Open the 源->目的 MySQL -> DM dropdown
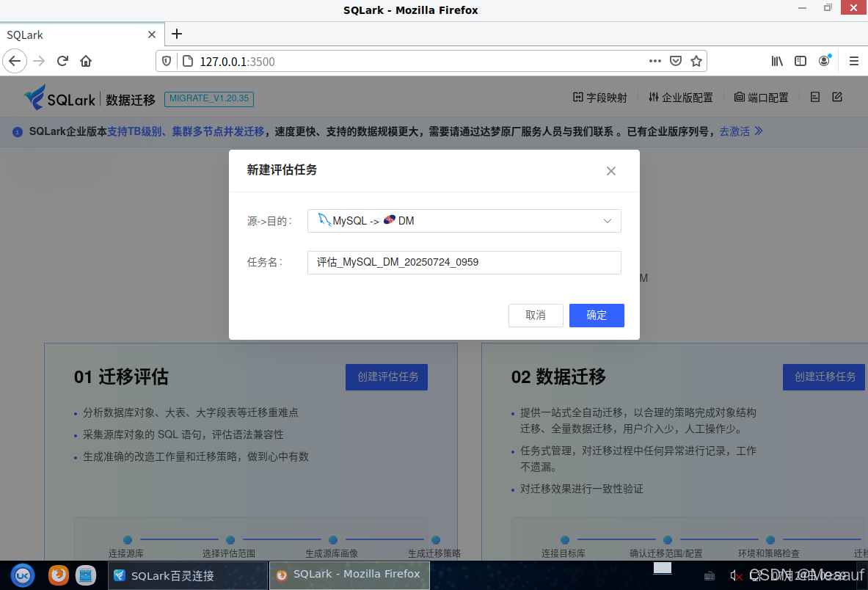The image size is (868, 590). click(464, 221)
